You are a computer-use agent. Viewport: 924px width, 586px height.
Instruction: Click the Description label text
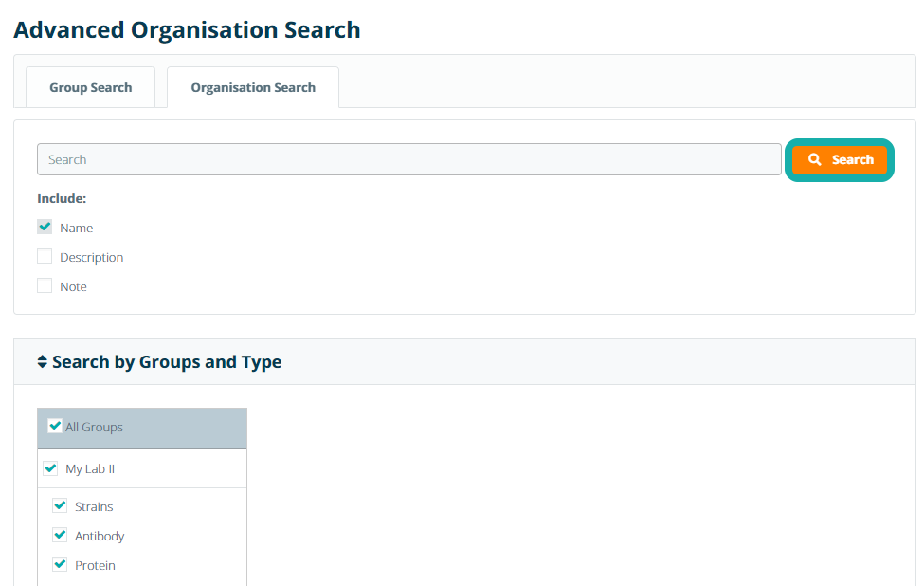92,258
